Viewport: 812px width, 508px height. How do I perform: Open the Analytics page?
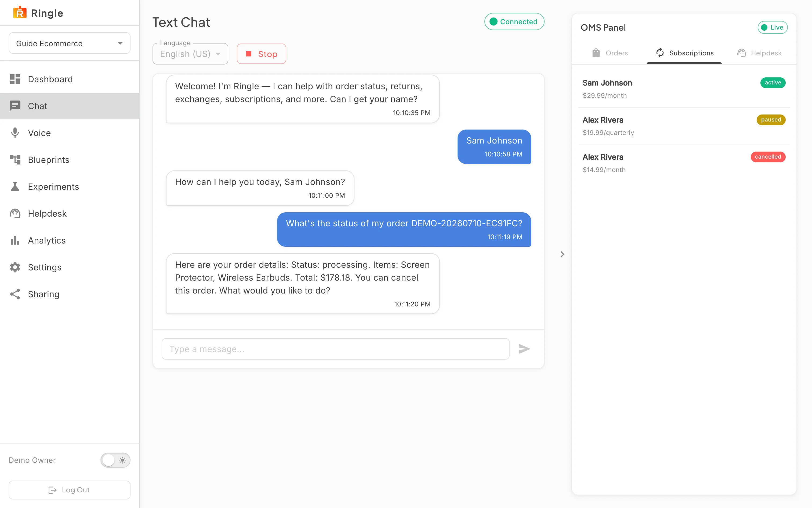pos(70,240)
